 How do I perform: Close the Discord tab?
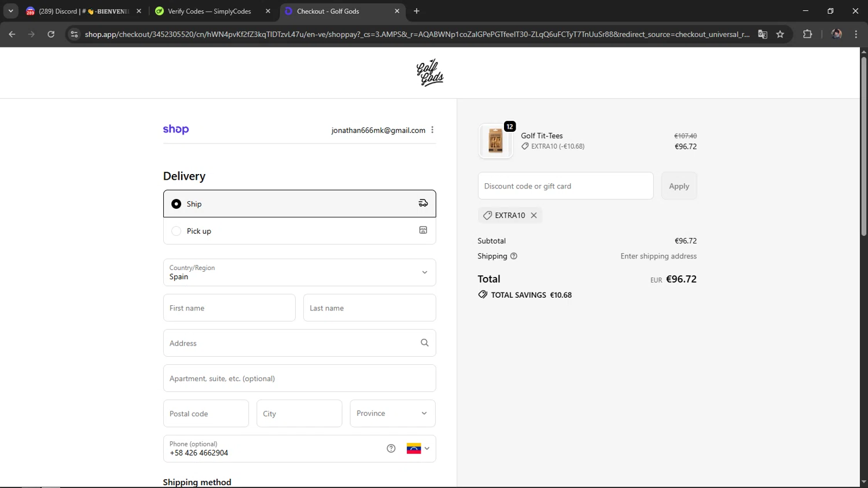tap(139, 11)
